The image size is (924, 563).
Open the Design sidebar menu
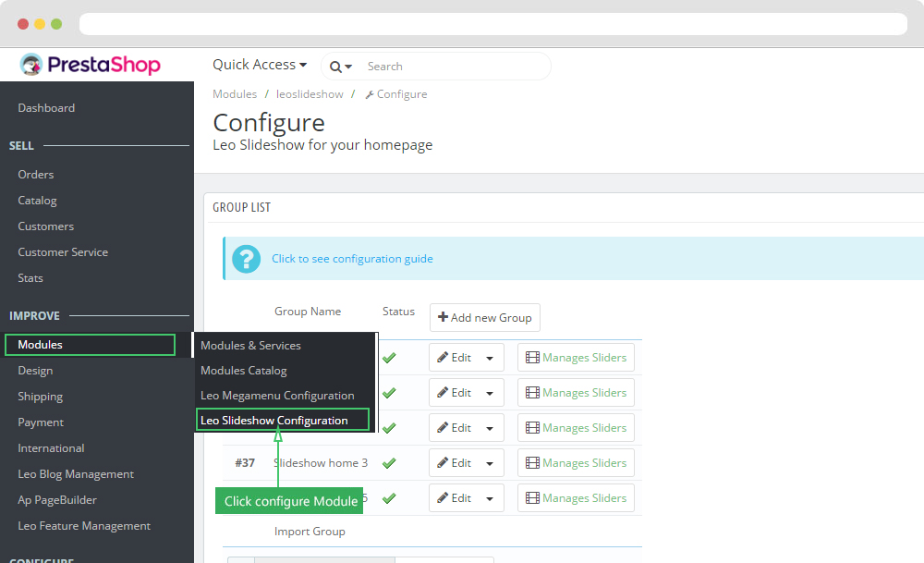coord(35,371)
